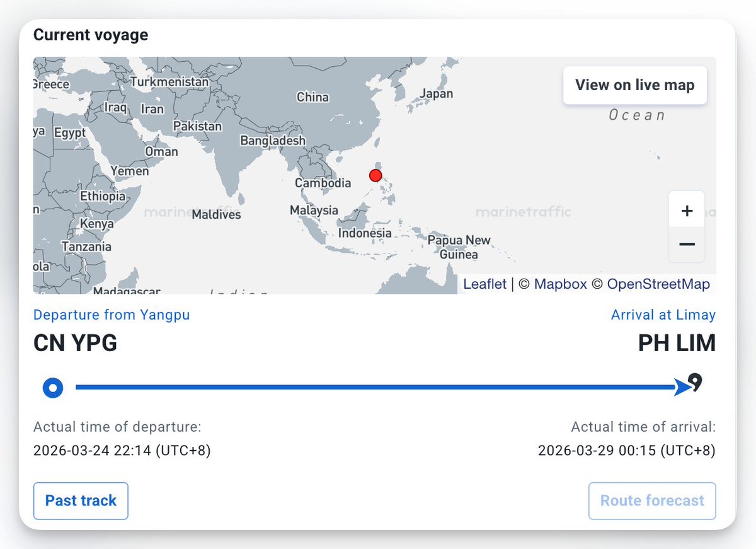
Task: Click the blue voyage progress line
Action: click(377, 388)
